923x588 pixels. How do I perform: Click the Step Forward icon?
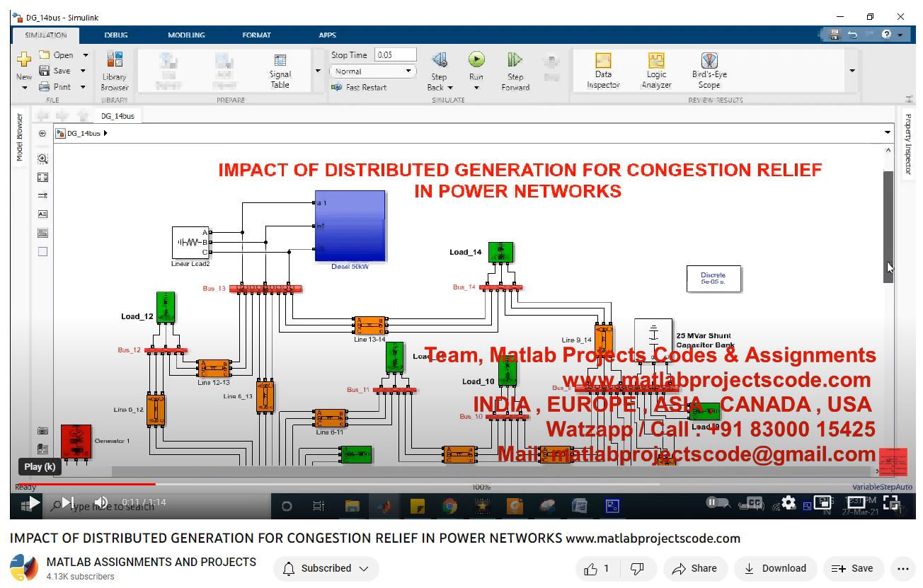pos(515,60)
